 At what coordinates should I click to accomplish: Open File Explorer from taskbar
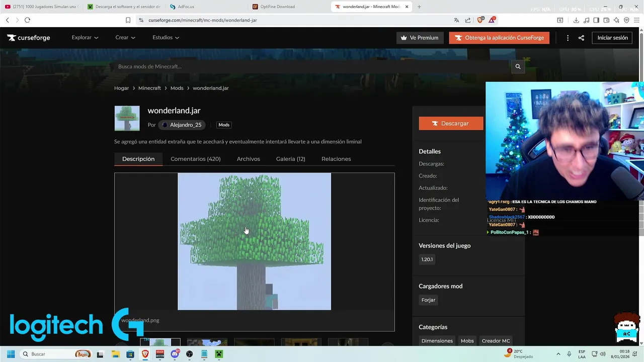pyautogui.click(x=115, y=354)
